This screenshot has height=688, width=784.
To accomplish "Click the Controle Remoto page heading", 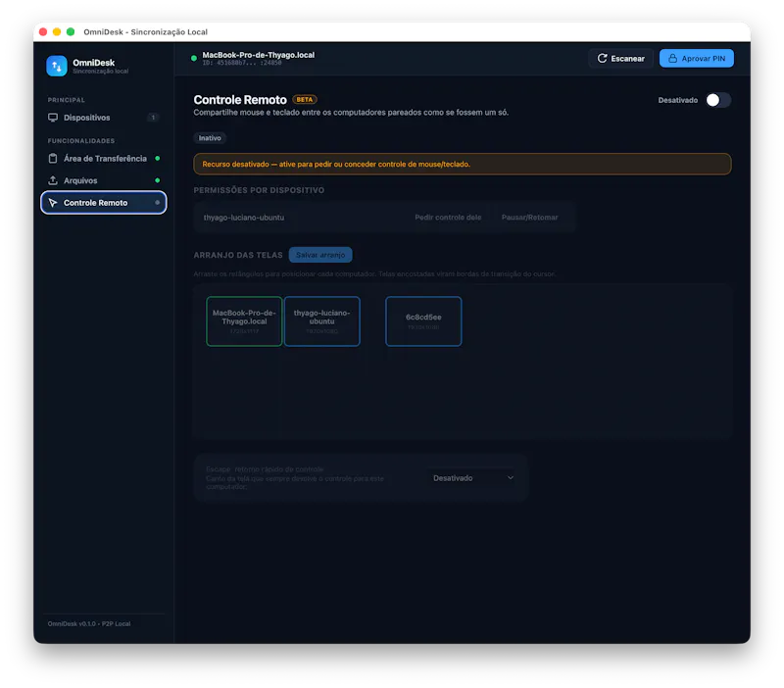I will click(240, 100).
